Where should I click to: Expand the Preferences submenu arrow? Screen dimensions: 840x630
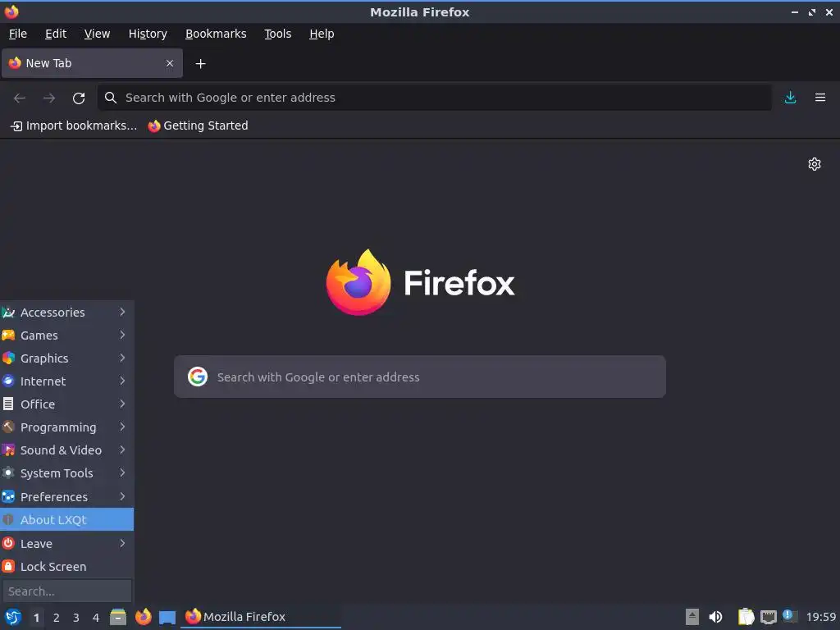tap(123, 496)
